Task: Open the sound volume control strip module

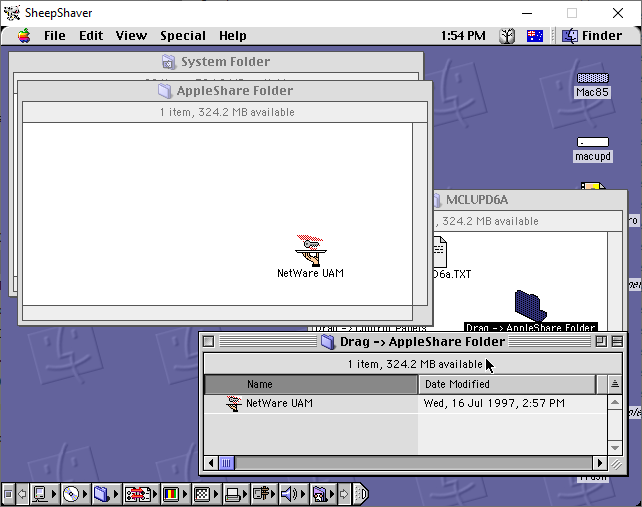Action: coord(289,494)
